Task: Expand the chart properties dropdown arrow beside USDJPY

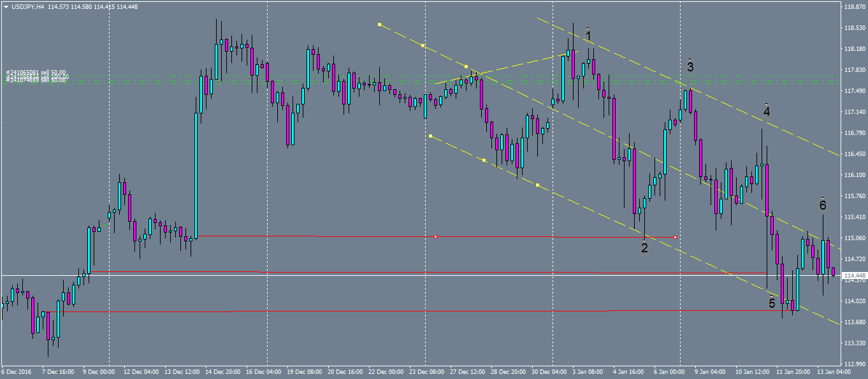Action: point(6,6)
